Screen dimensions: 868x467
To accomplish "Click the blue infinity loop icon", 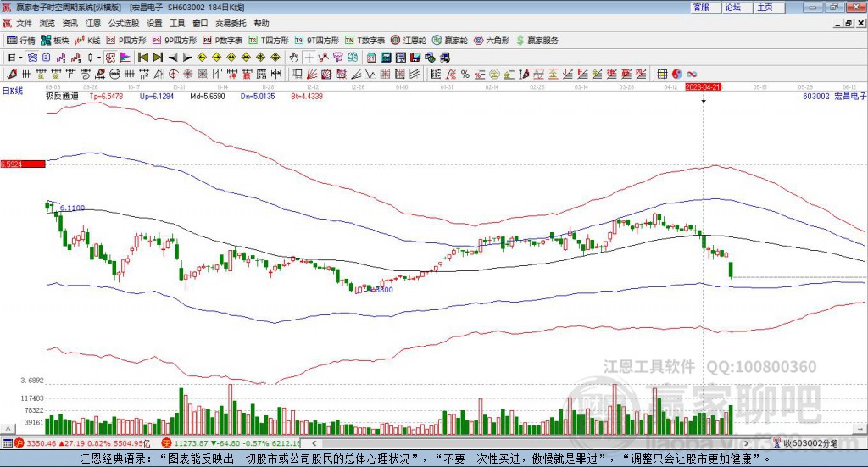I will click(692, 74).
